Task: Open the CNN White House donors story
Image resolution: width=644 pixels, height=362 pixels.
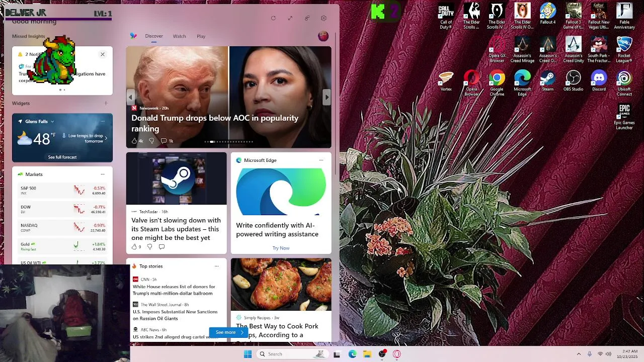Action: pos(174,290)
